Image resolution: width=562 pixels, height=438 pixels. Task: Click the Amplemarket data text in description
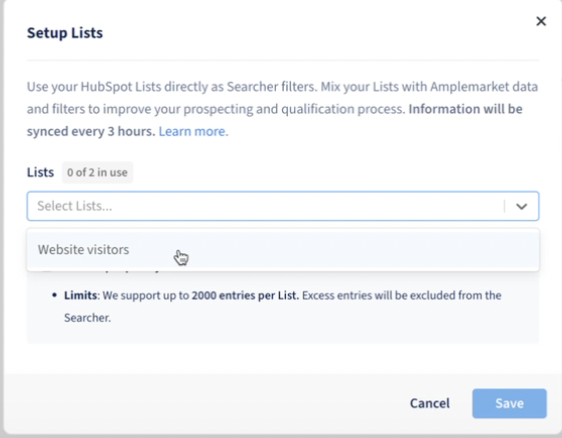coord(484,87)
